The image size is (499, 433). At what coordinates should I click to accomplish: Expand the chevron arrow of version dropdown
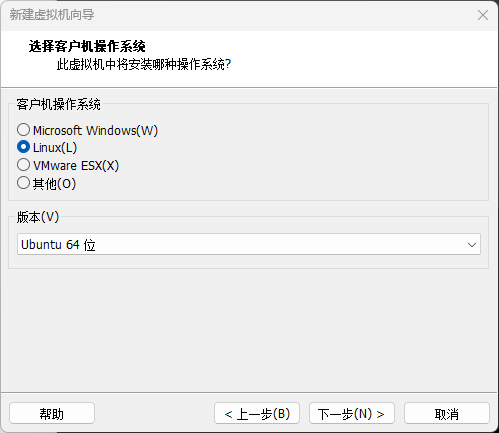point(472,245)
